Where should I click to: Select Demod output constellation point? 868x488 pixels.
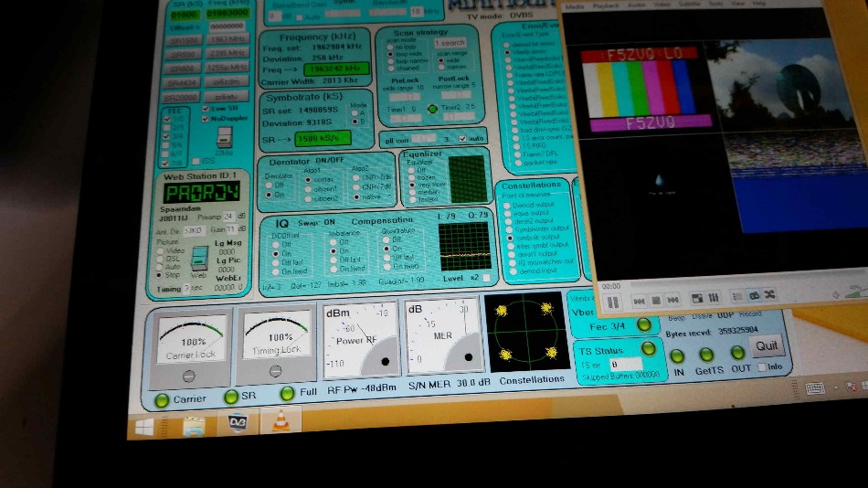pos(507,206)
